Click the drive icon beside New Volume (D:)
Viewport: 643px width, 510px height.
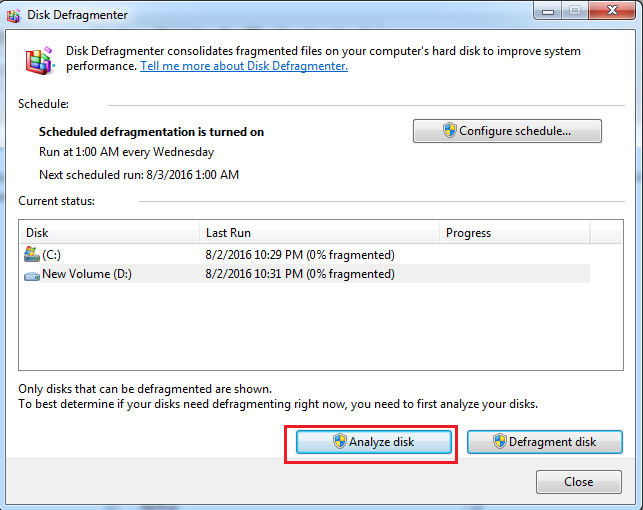pyautogui.click(x=31, y=273)
